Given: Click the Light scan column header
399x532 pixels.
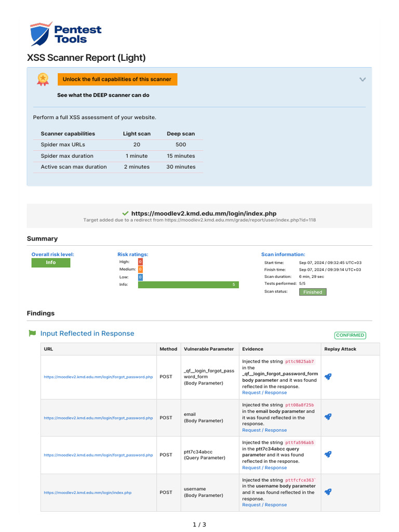Looking at the screenshot, I should [137, 134].
